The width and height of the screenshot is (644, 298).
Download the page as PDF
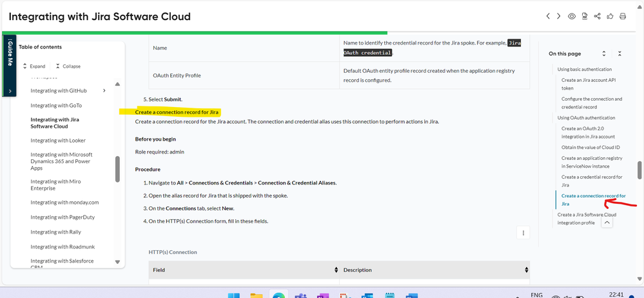click(585, 16)
